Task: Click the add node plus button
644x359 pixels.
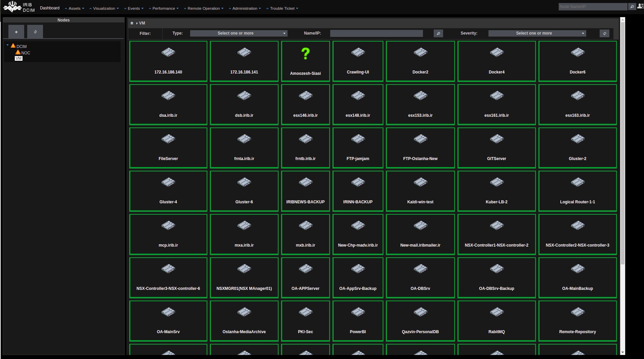Action: pyautogui.click(x=16, y=32)
